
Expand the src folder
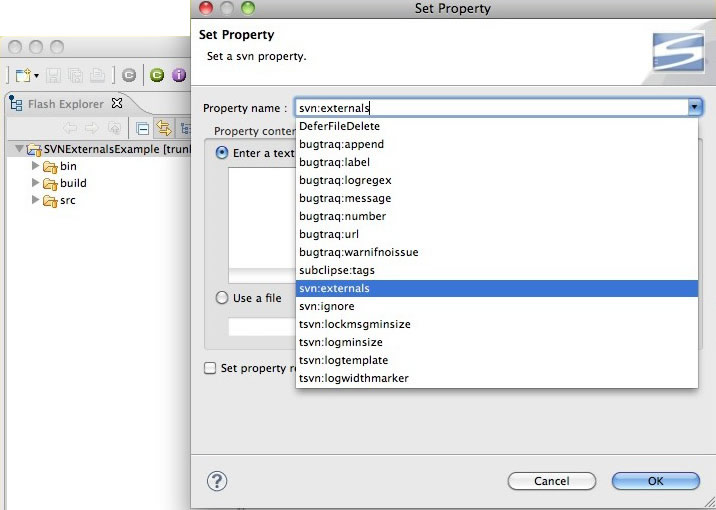tap(35, 200)
